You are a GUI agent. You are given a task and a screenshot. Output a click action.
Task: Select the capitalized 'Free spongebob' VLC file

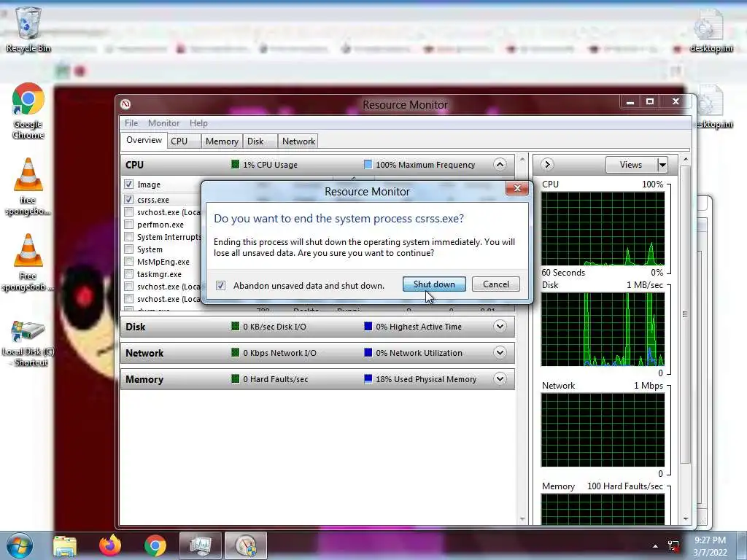(x=28, y=262)
